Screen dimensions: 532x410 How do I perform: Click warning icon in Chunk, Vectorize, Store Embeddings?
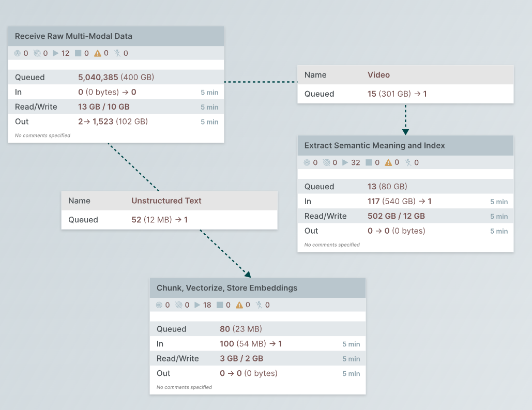(x=239, y=305)
